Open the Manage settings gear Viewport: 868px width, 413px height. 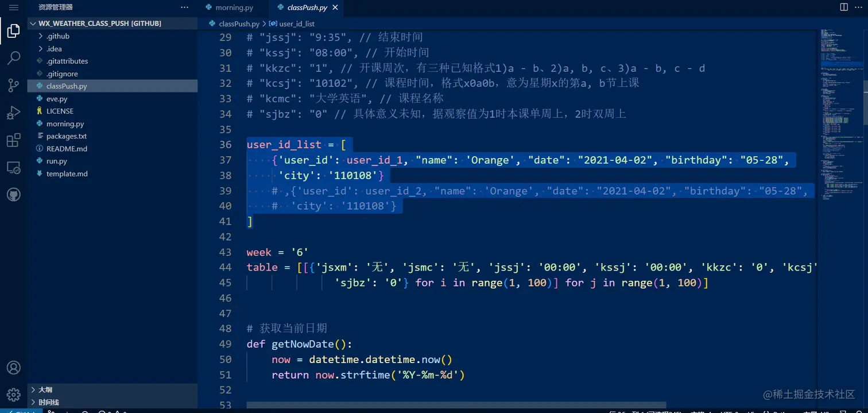click(14, 395)
